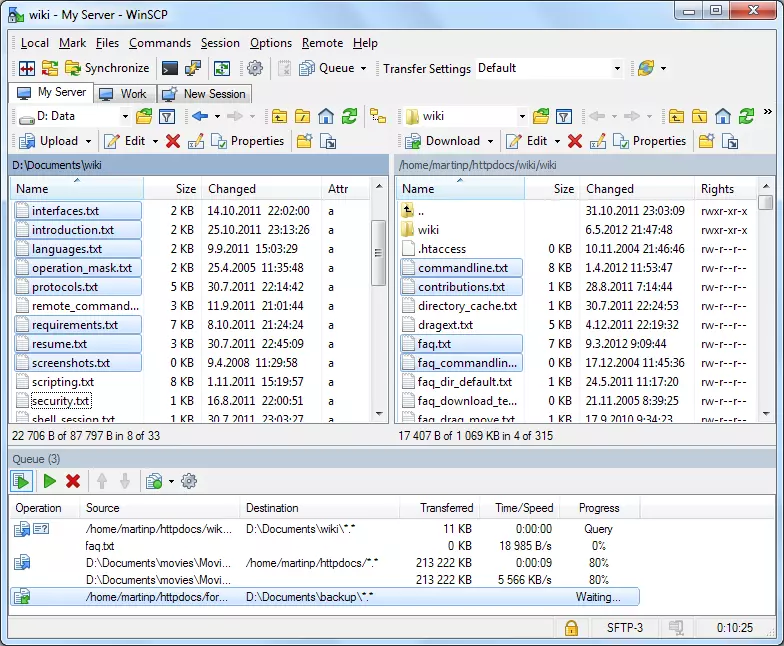Open the D: Data local drive dropdown

coord(123,116)
